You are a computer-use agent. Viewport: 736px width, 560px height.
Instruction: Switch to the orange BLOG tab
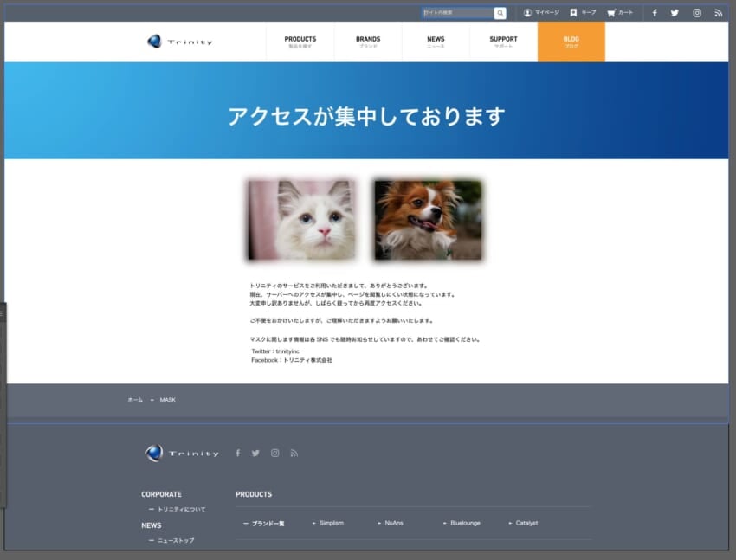[x=571, y=42]
